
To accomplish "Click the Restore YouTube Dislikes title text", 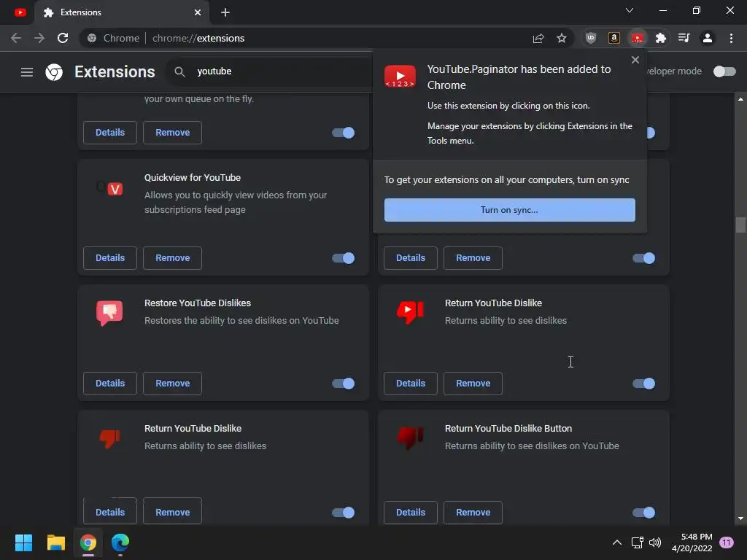I will click(x=197, y=303).
